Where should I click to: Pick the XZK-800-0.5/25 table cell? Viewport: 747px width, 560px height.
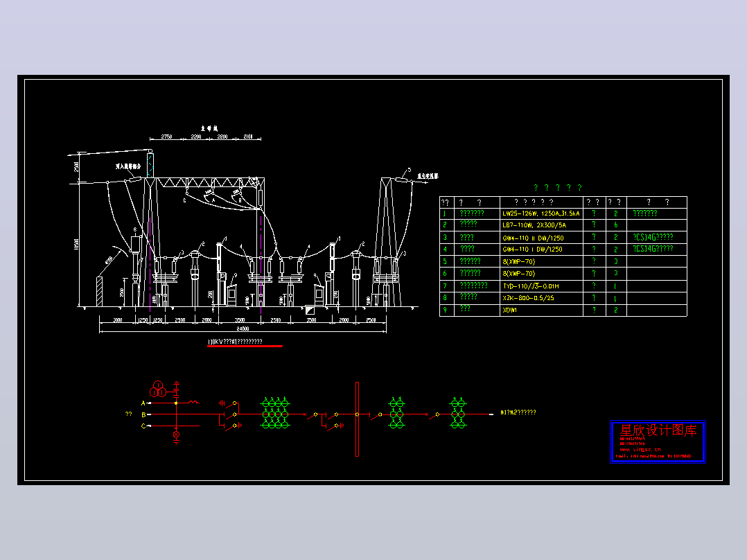[541, 298]
